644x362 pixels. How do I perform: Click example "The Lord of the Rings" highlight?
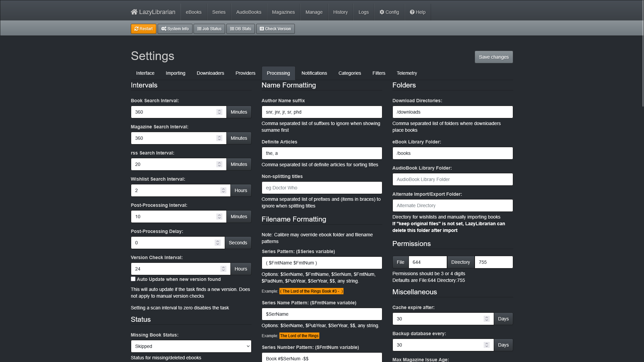(x=299, y=336)
